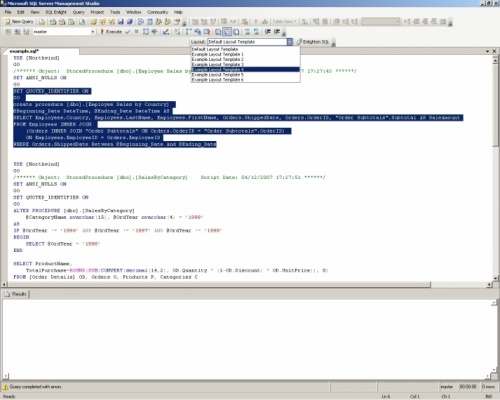
Task: Click the 'Query completed with errors' status
Action: click(35, 387)
